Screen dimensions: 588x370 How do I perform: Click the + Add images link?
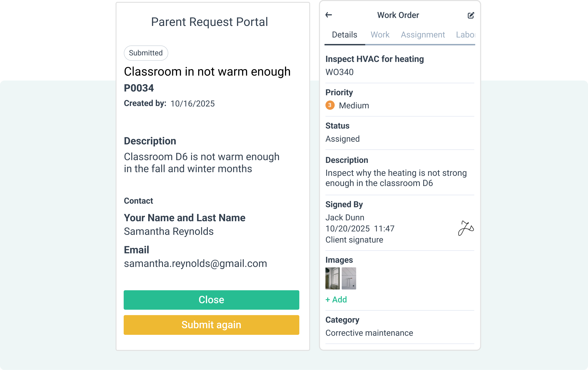pos(336,300)
